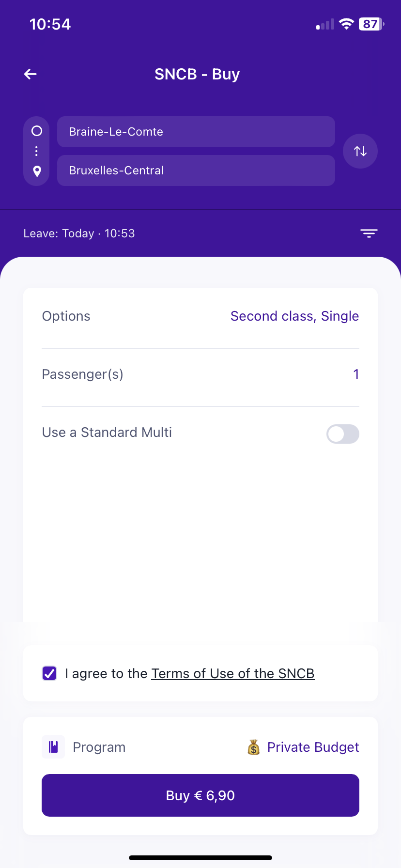
Task: Enable the Use a Standard Multi switch
Action: [x=342, y=434]
